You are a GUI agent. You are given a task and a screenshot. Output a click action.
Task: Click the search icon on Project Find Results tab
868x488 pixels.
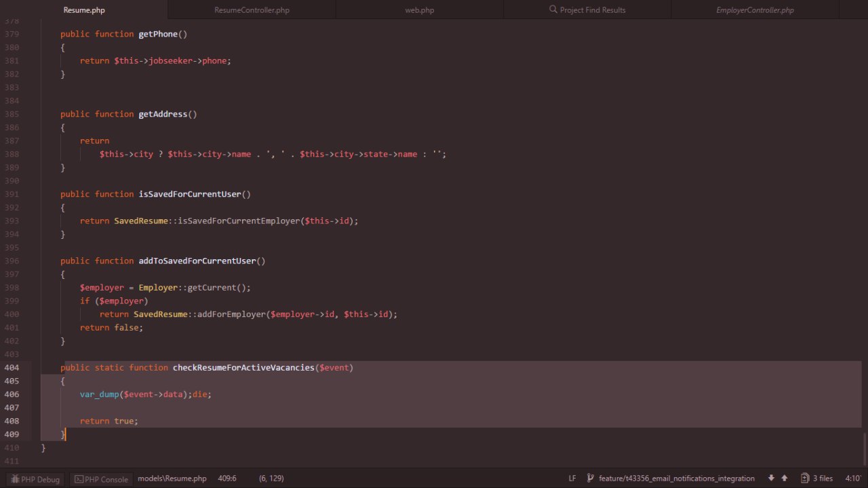pos(553,10)
